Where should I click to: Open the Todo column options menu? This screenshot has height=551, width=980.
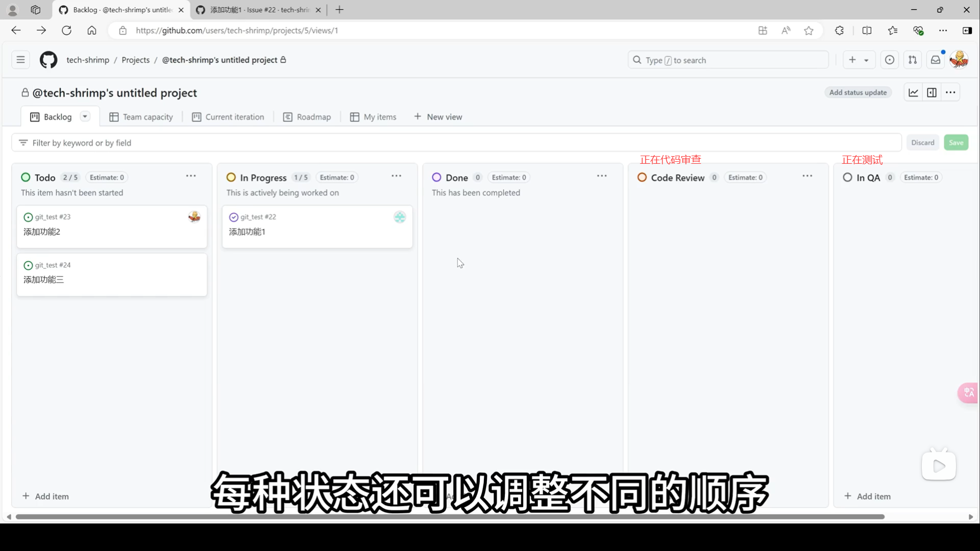(x=190, y=176)
